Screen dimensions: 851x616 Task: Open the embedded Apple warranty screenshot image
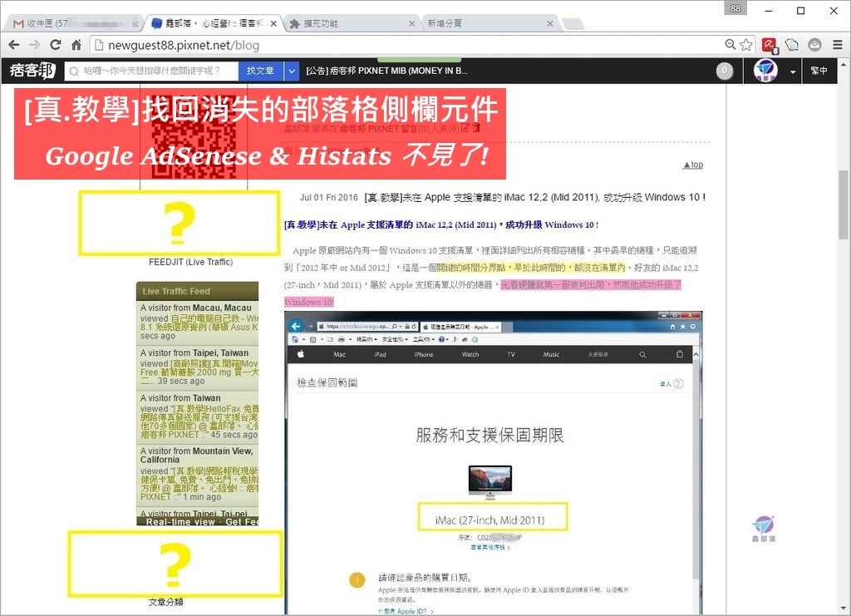pos(494,463)
